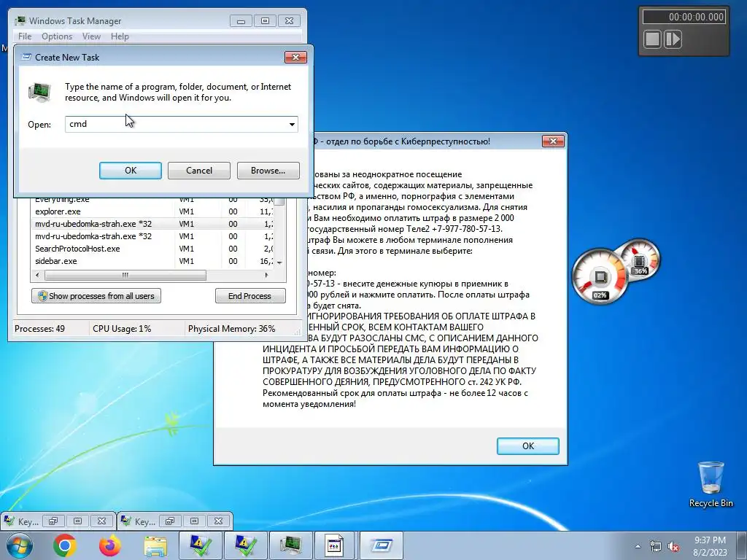This screenshot has width=747, height=560.
Task: Open Task Manager View menu
Action: click(x=91, y=36)
